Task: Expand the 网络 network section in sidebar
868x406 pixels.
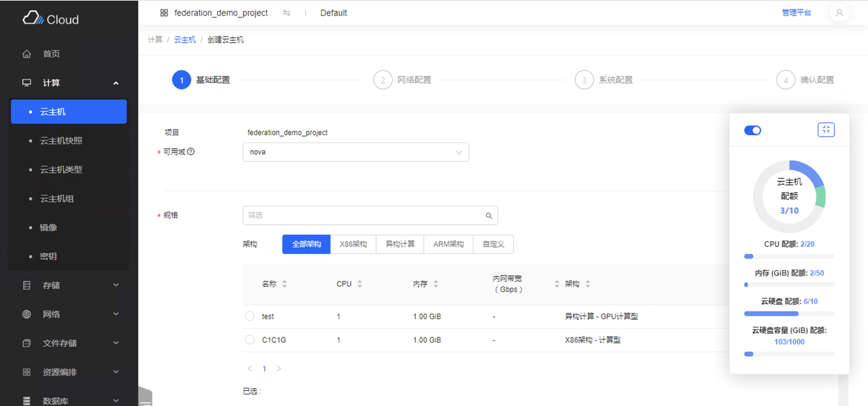Action: [51, 314]
